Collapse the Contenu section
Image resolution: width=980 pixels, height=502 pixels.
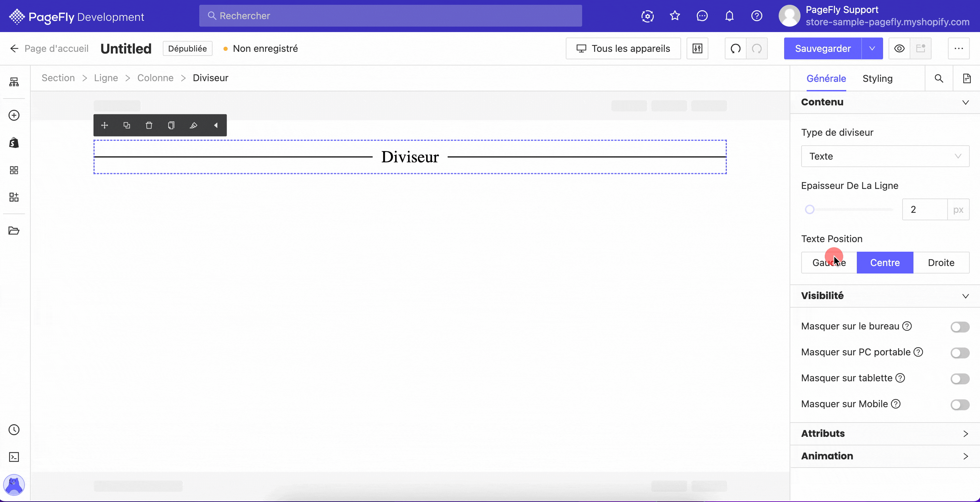coord(885,102)
